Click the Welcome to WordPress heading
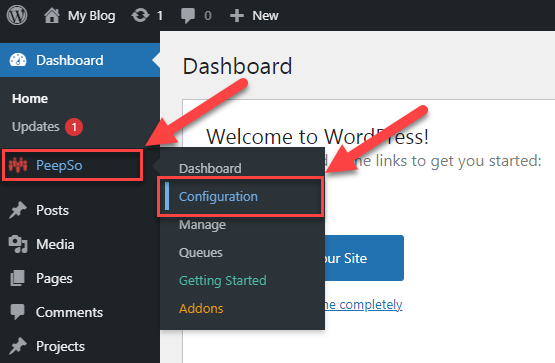This screenshot has height=363, width=555. (x=317, y=137)
